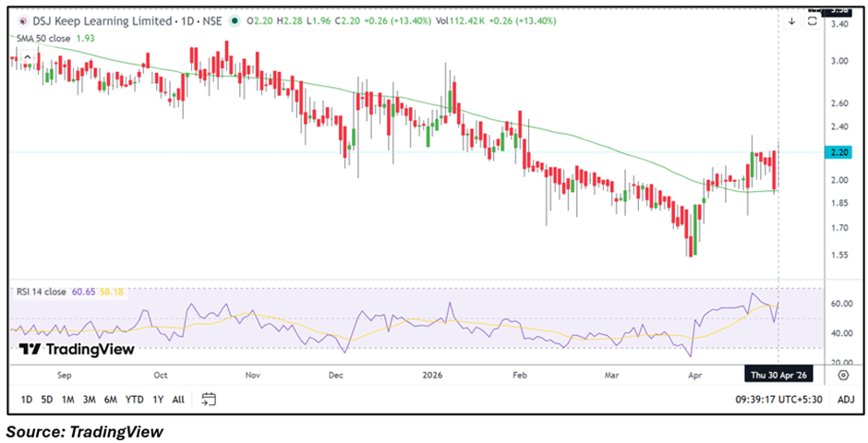Click the Thu 30 Apr '26 date marker
Viewport: 868px width, 443px height.
pos(779,376)
